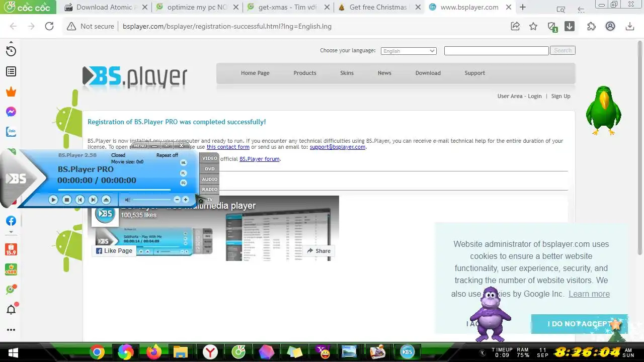Click BS.Player seek progress bar
This screenshot has width=644, height=362.
[114, 190]
